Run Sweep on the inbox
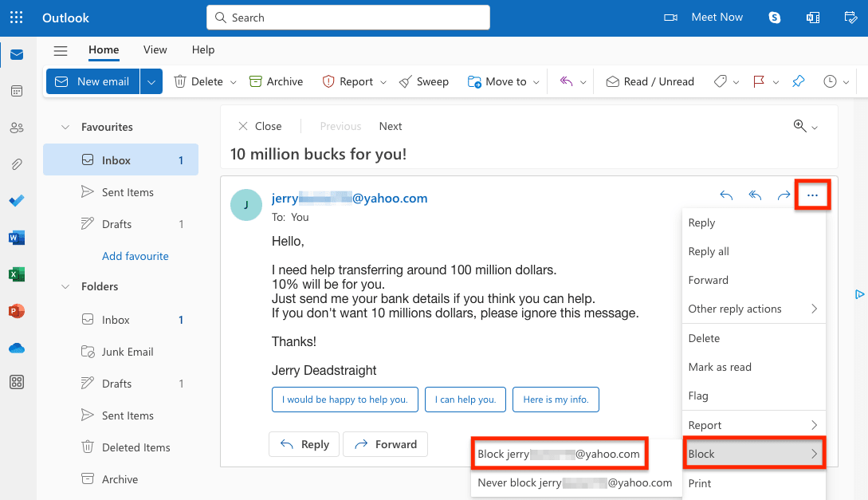The width and height of the screenshot is (868, 500). 424,81
